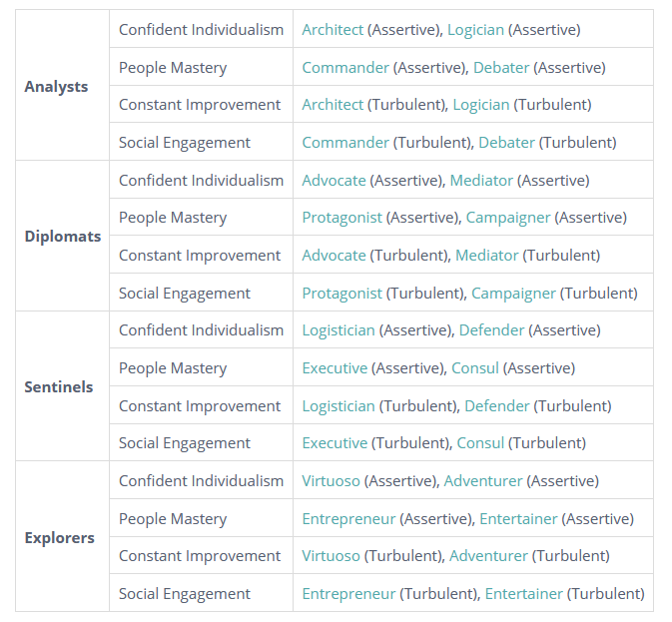Open the Logistician link in Sentinels Confident Individualism
The image size is (672, 622).
338,330
